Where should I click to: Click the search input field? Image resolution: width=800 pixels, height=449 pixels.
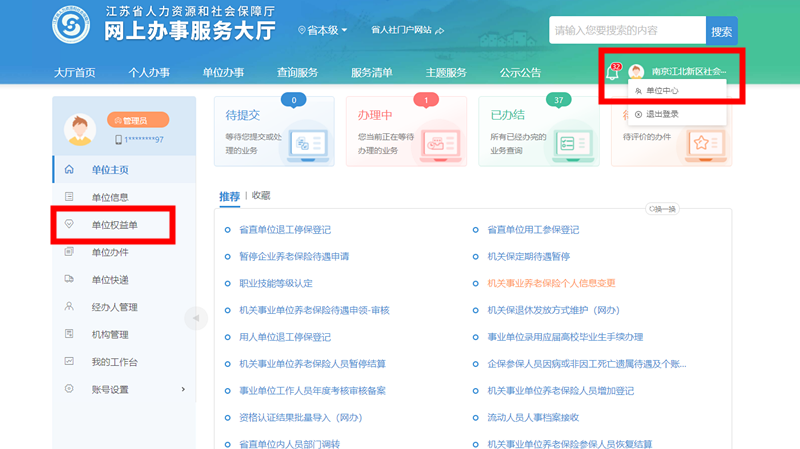coord(628,30)
